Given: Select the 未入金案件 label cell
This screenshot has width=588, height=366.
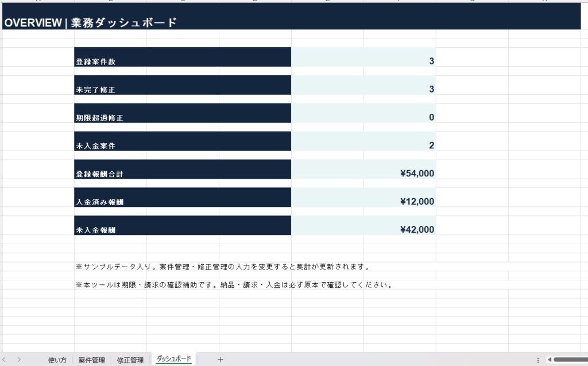Looking at the screenshot, I should click(x=183, y=141).
